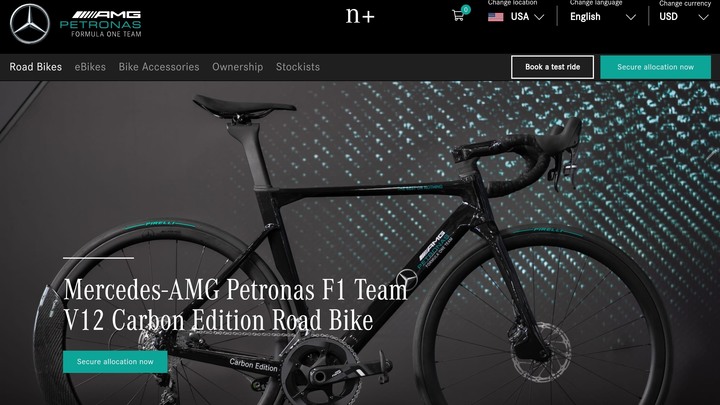This screenshot has width=720, height=405.
Task: Click the road bike hero image
Action: tap(360, 242)
